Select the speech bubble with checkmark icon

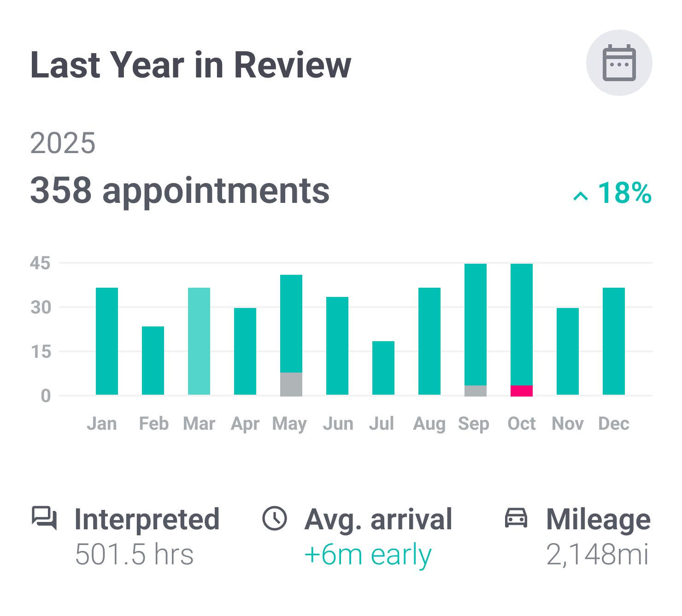45,518
